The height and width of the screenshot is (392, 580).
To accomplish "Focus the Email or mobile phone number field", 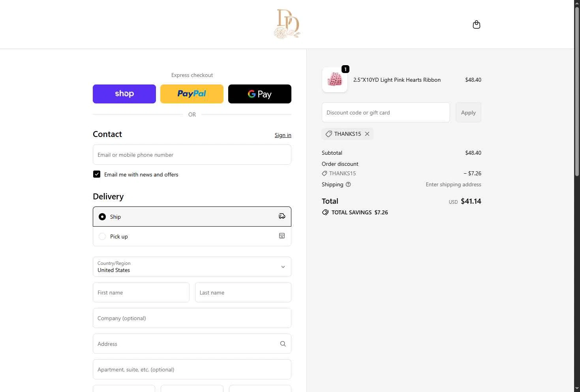I will point(192,155).
